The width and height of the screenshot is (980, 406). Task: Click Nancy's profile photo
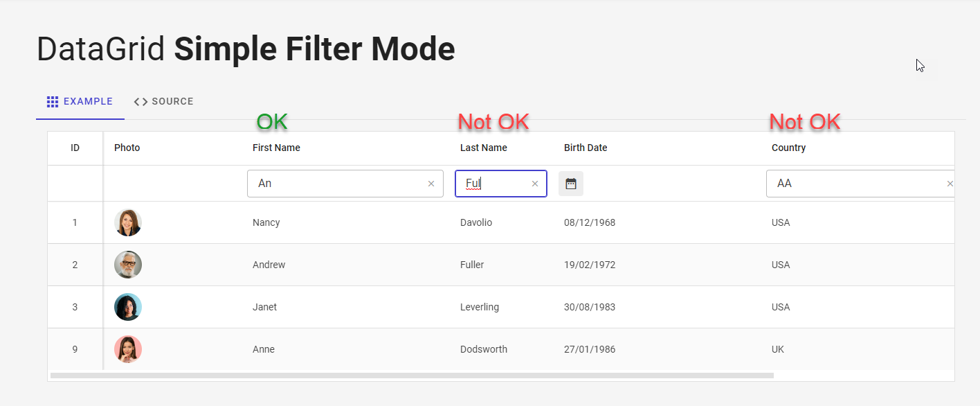[127, 222]
